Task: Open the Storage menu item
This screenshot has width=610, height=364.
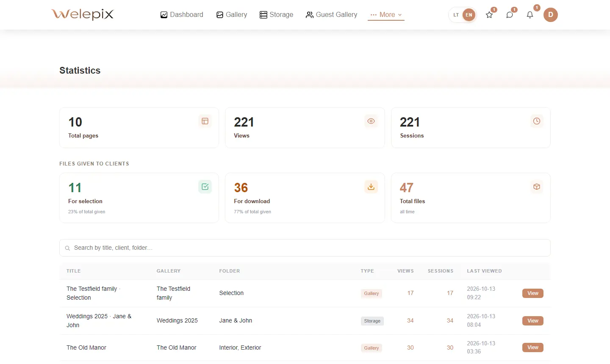Action: (x=276, y=15)
